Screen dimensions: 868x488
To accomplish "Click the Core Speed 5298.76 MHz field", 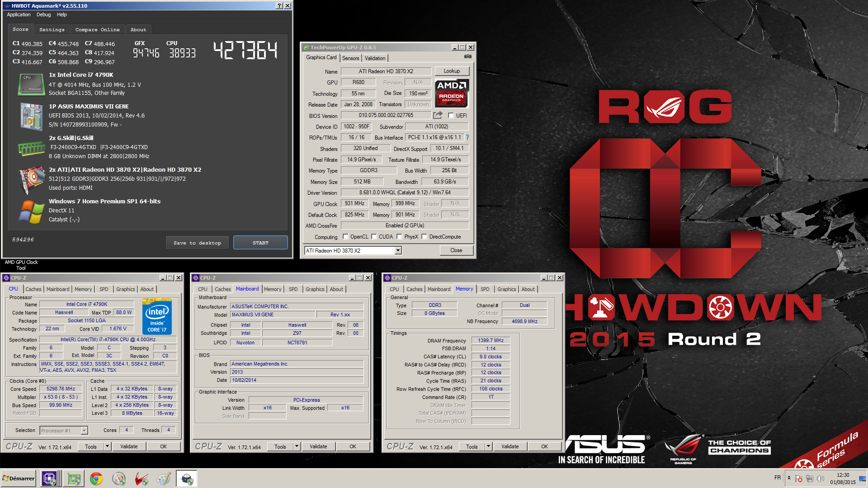I will pyautogui.click(x=61, y=389).
